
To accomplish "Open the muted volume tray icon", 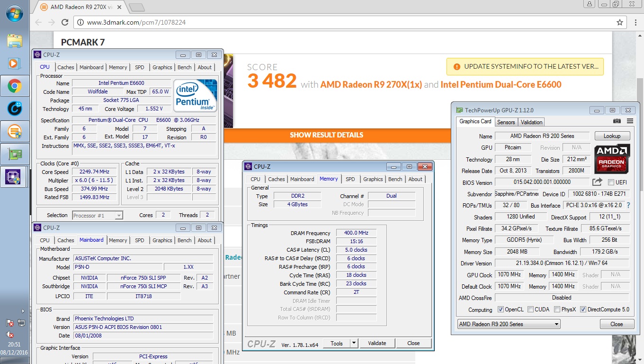I will (10, 335).
